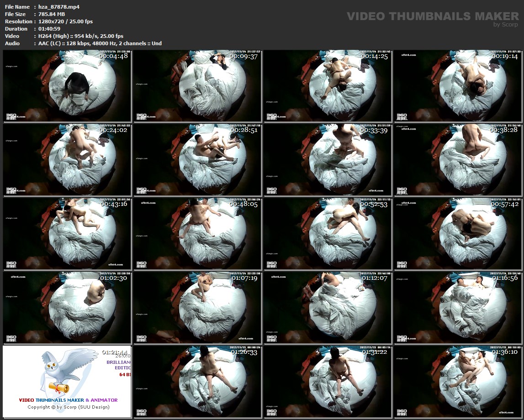The height and width of the screenshot is (420, 524).
Task: Click the 'VIDEO THUMBNAILS MAKER & ANIMATOR' caption text
Action: click(x=68, y=400)
